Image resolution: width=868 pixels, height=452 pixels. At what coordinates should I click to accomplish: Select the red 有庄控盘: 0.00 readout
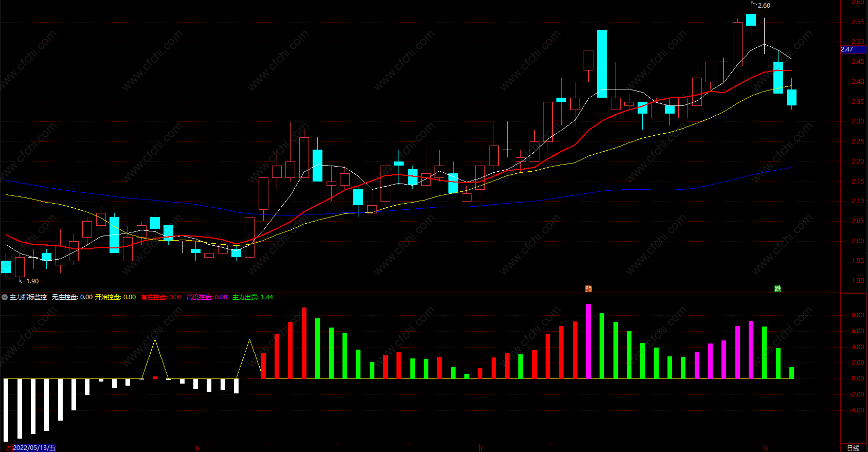[161, 297]
